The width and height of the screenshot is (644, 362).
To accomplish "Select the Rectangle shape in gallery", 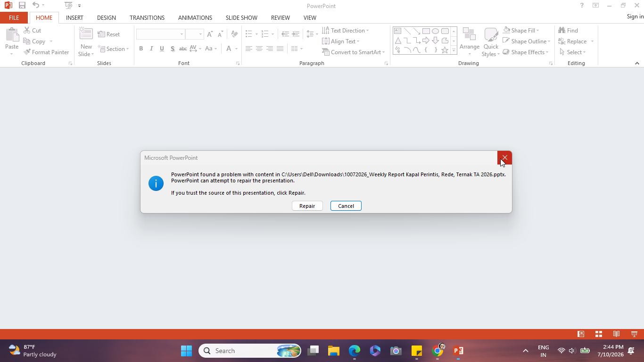I will 426,31.
